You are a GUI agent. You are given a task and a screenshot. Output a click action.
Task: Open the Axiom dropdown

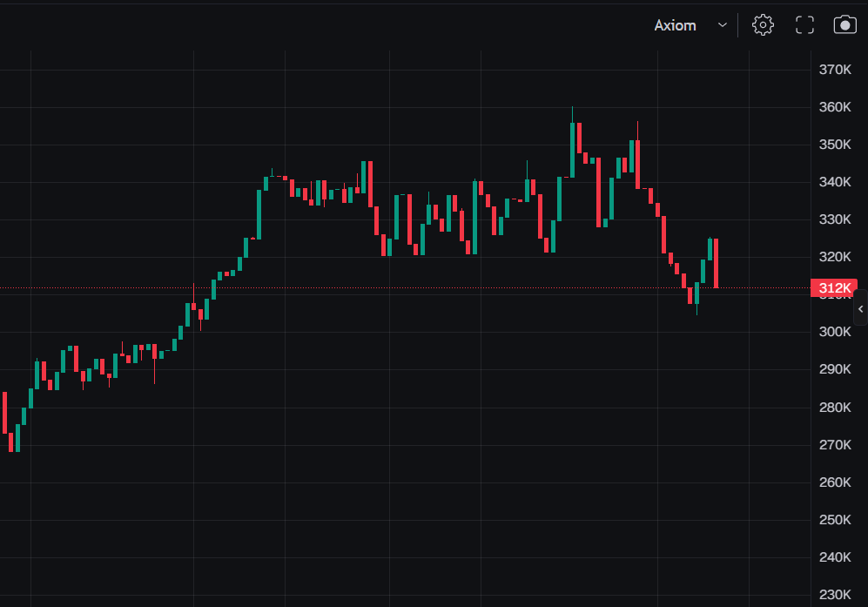pyautogui.click(x=690, y=25)
